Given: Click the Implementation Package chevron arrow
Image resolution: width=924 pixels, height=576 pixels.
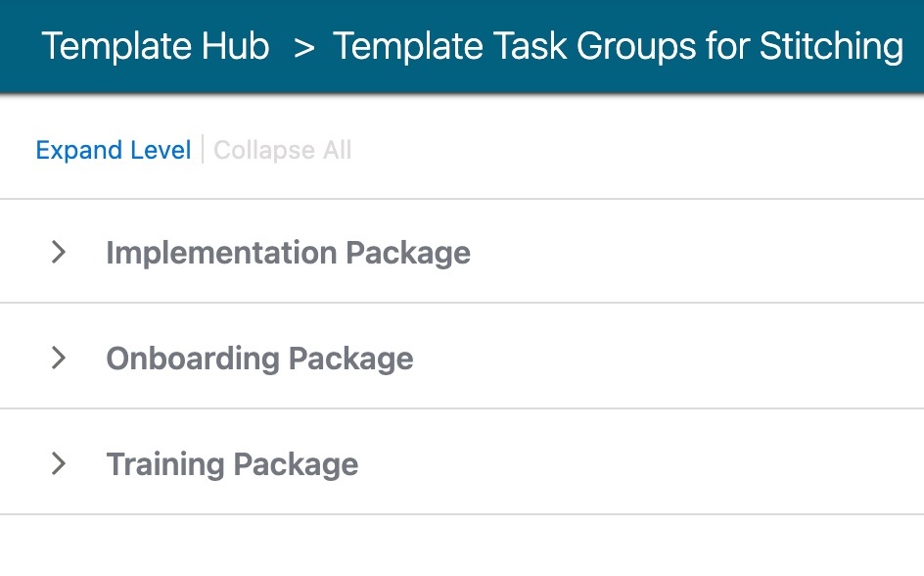Looking at the screenshot, I should [58, 253].
